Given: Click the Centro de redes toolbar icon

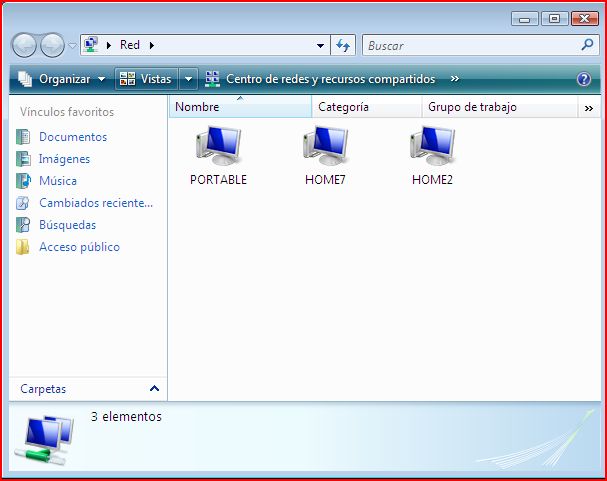Looking at the screenshot, I should [212, 79].
